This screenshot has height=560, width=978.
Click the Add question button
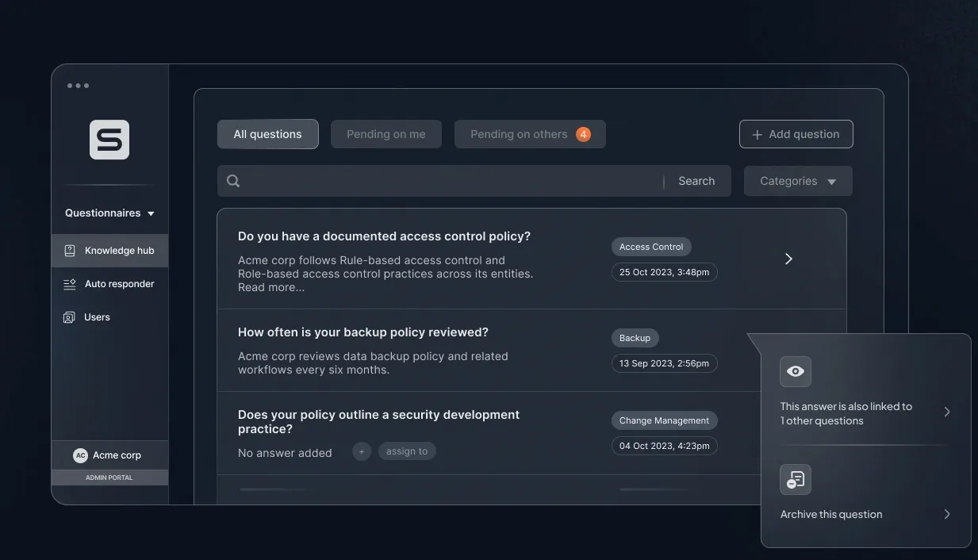(x=796, y=134)
